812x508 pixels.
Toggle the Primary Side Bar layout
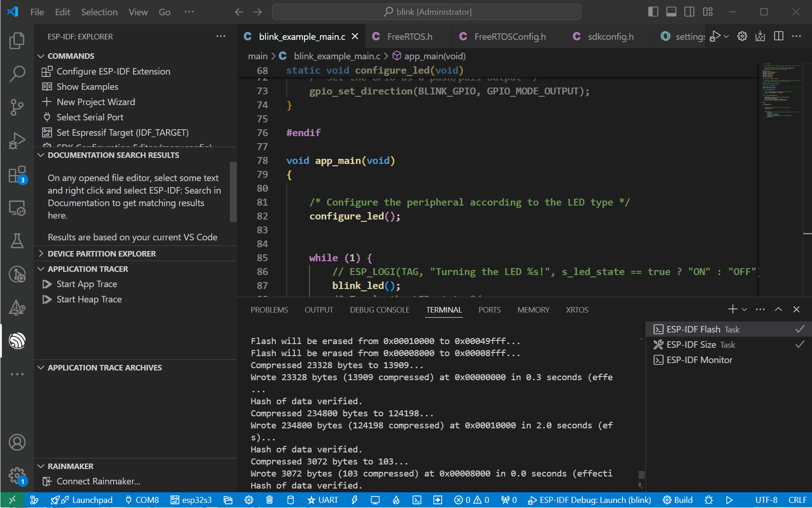653,12
